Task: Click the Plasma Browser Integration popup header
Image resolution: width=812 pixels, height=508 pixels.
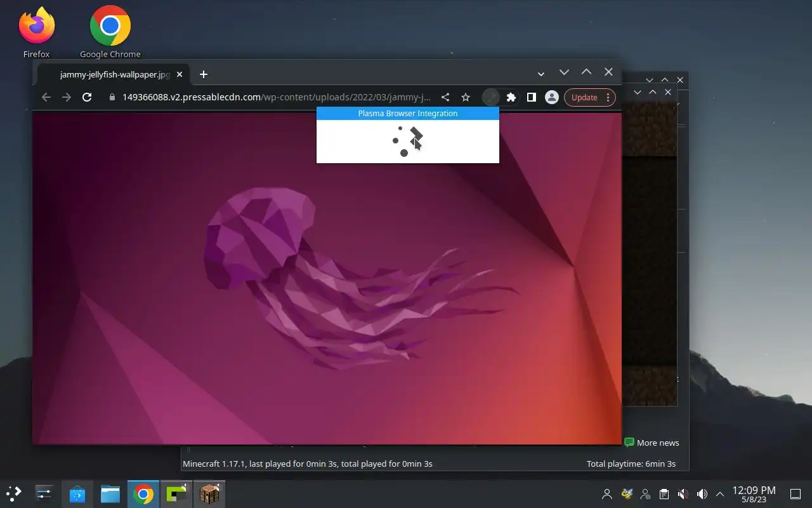Action: (x=408, y=113)
